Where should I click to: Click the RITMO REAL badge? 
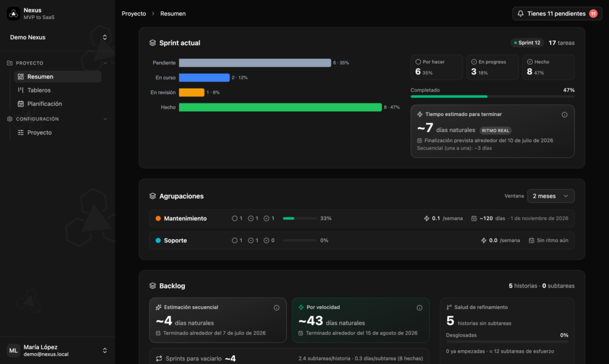495,130
